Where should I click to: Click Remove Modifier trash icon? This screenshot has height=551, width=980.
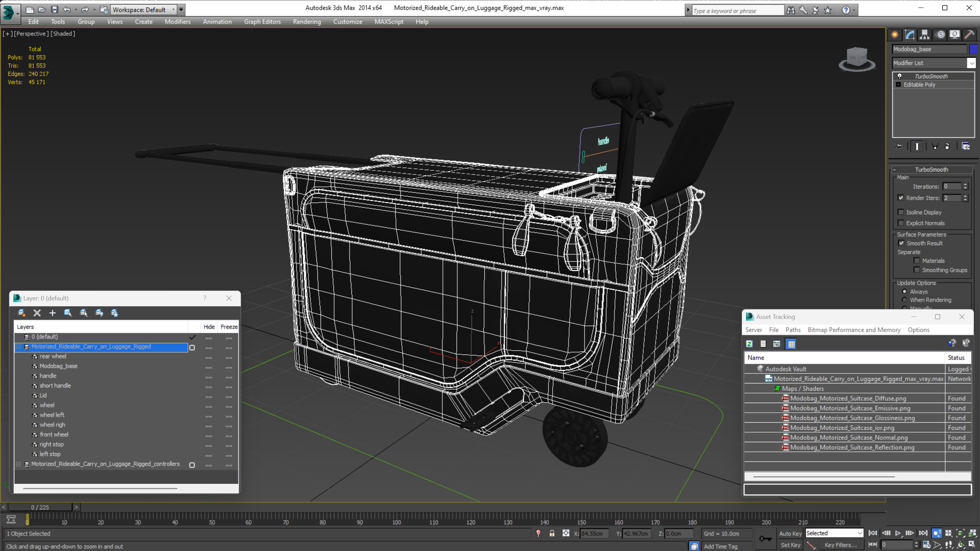click(947, 146)
